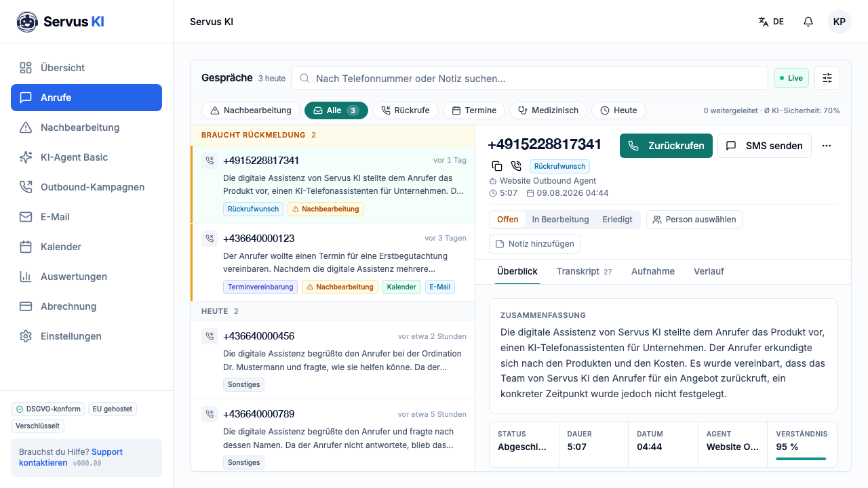Open the Support kontaktieren link

click(x=71, y=457)
